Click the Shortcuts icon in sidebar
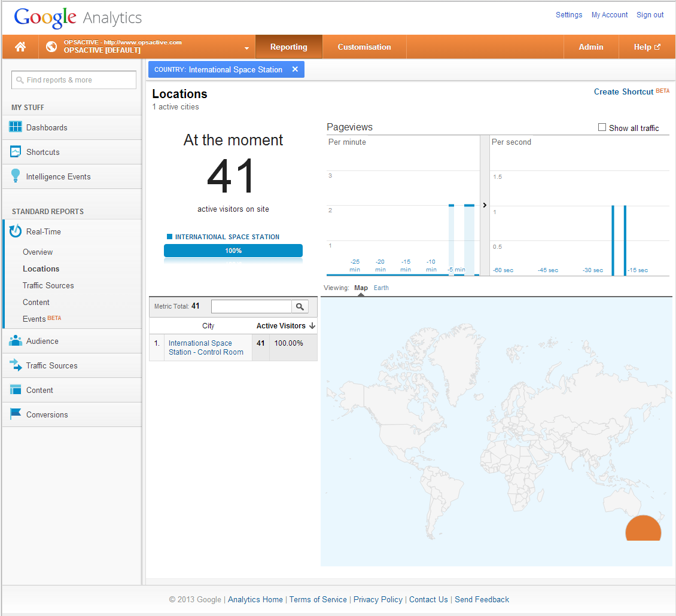 click(16, 152)
